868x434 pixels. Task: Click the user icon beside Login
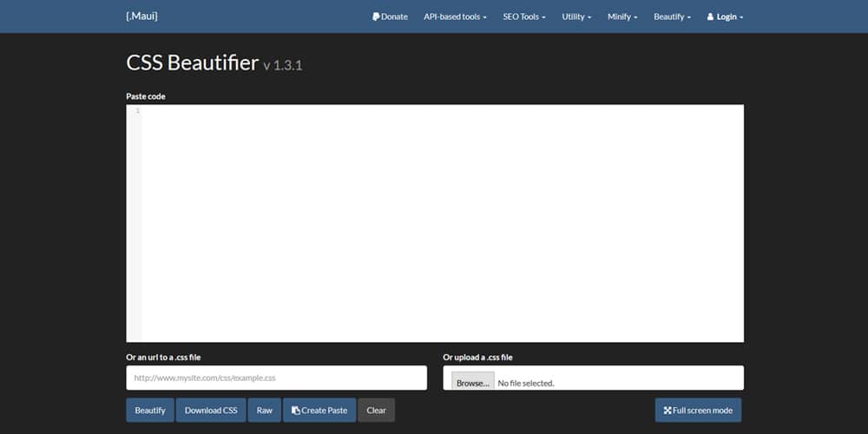click(x=710, y=16)
